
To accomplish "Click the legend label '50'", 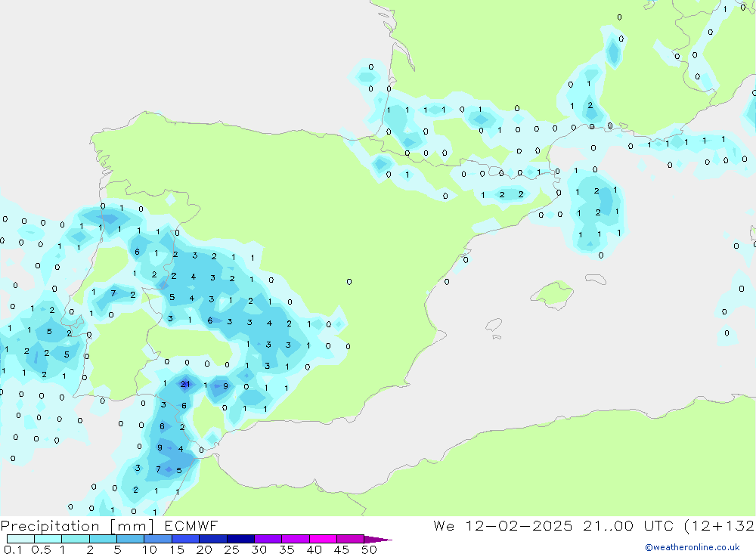I will (369, 549).
